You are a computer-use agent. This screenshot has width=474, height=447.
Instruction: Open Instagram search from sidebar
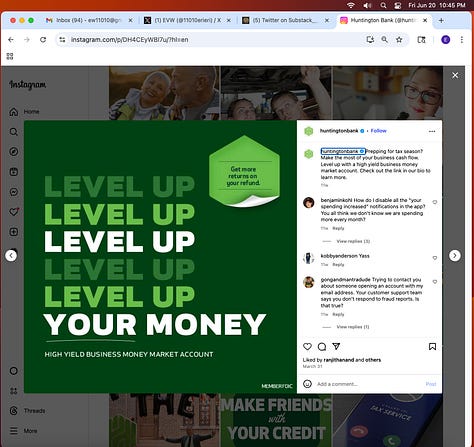[x=14, y=132]
